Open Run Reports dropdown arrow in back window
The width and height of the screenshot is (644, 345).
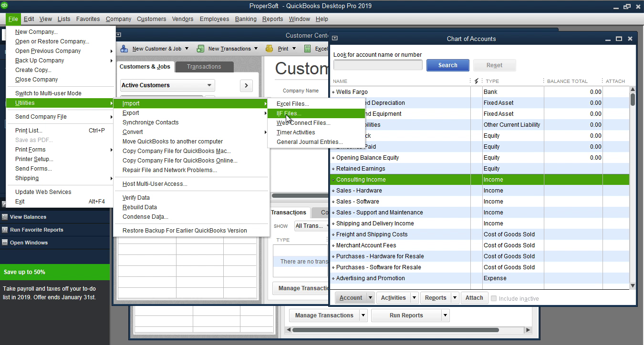tap(446, 315)
